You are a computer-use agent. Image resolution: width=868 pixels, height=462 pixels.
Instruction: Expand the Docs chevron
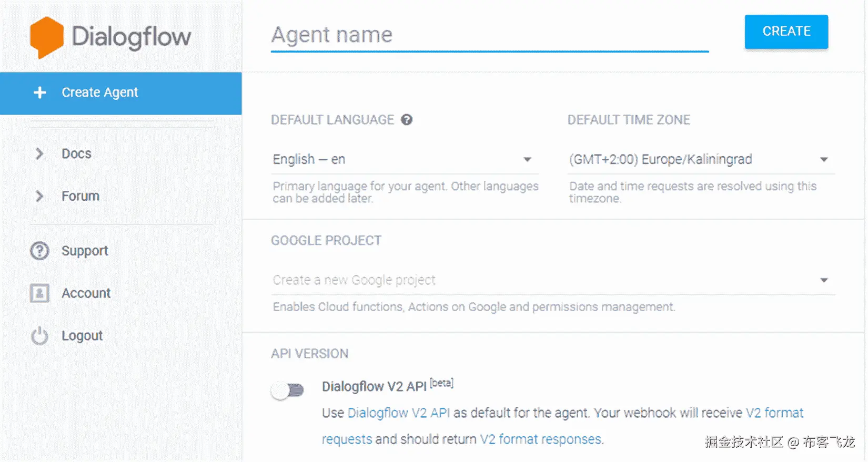click(39, 153)
